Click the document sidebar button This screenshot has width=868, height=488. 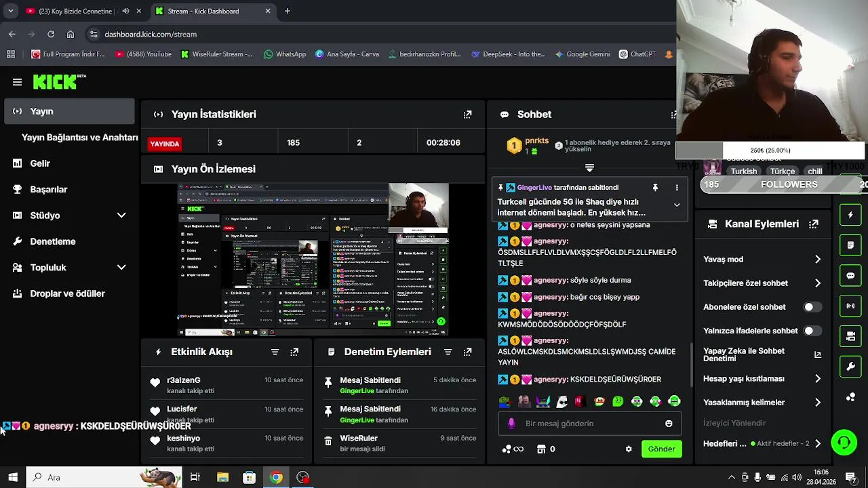coord(850,245)
